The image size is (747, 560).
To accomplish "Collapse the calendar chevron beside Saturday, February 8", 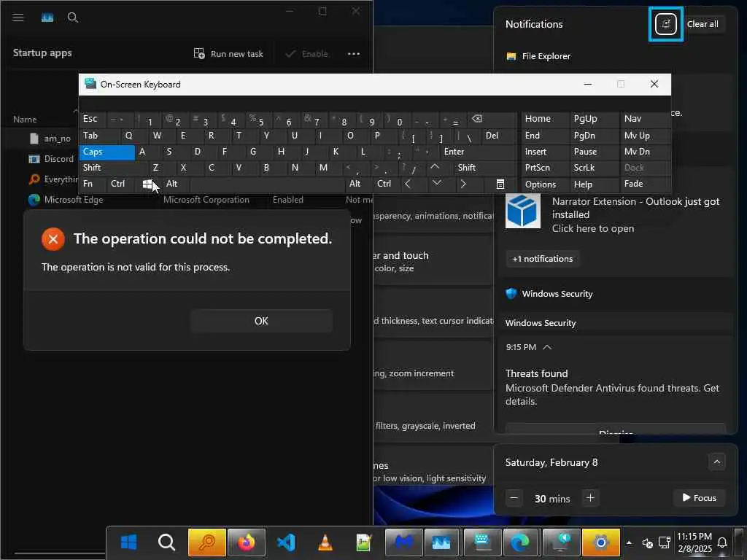I will click(x=716, y=462).
